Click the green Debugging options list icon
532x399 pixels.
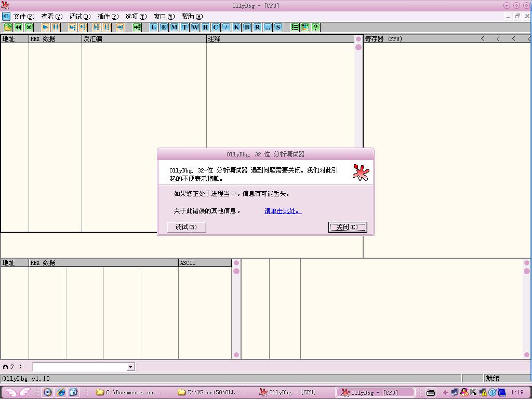click(x=295, y=28)
